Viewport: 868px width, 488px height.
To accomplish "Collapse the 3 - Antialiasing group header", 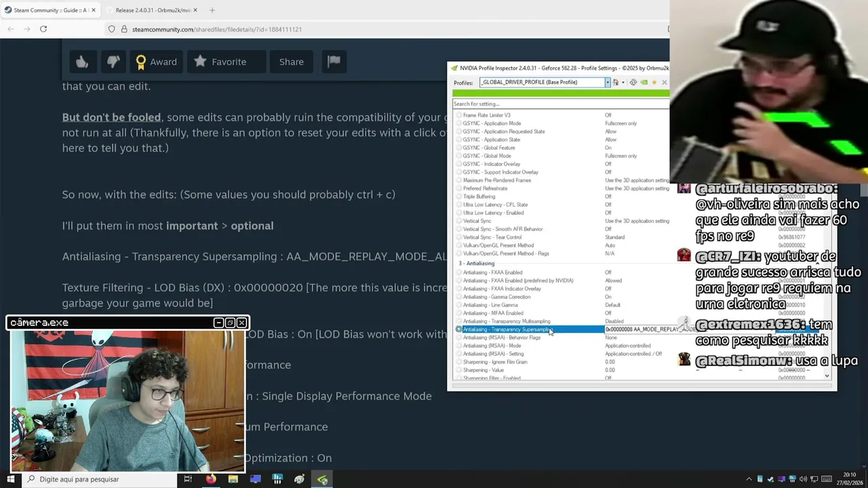I will [x=477, y=263].
